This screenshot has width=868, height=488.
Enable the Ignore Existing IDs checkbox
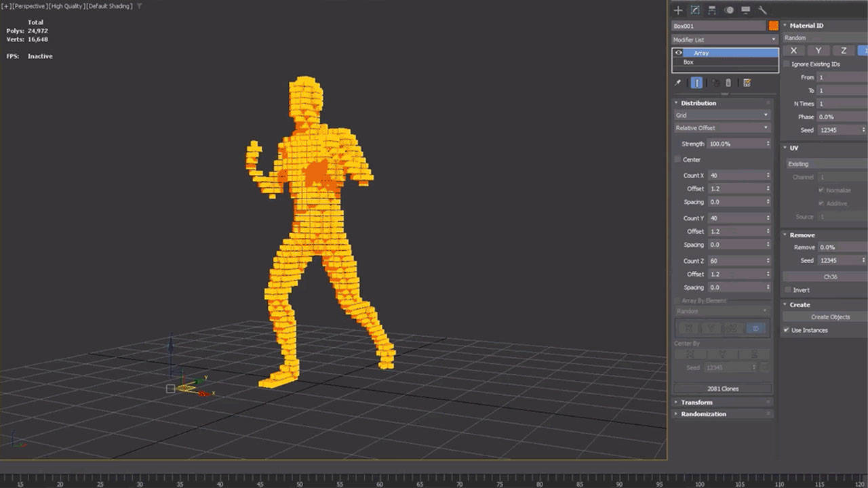click(x=786, y=64)
